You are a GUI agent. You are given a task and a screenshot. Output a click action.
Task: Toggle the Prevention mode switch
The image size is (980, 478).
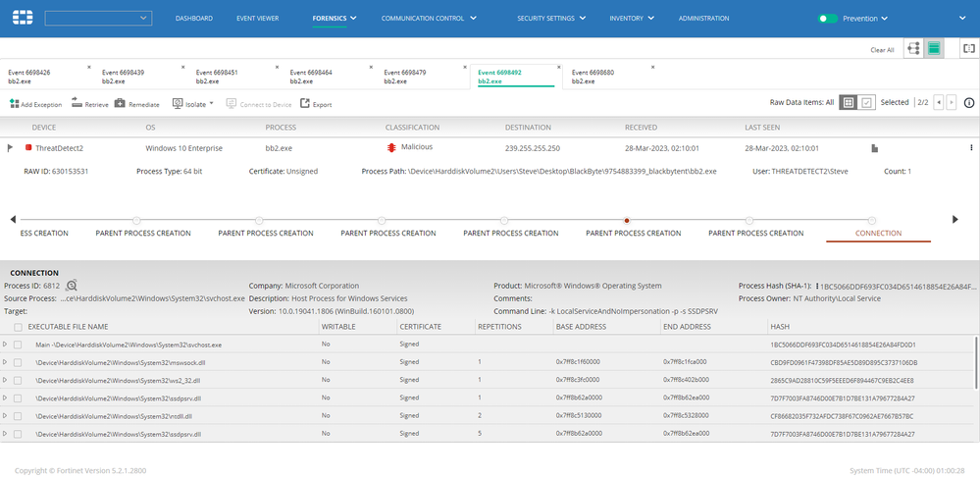[x=829, y=18]
